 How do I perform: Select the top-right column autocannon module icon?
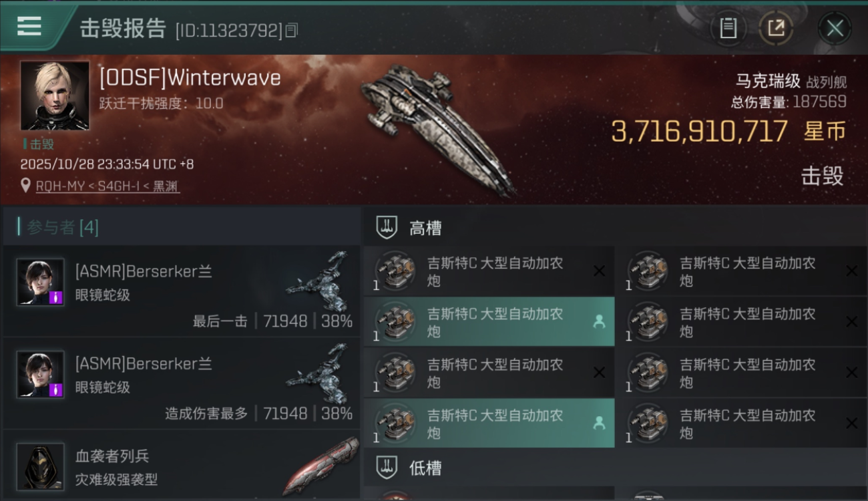coord(648,271)
